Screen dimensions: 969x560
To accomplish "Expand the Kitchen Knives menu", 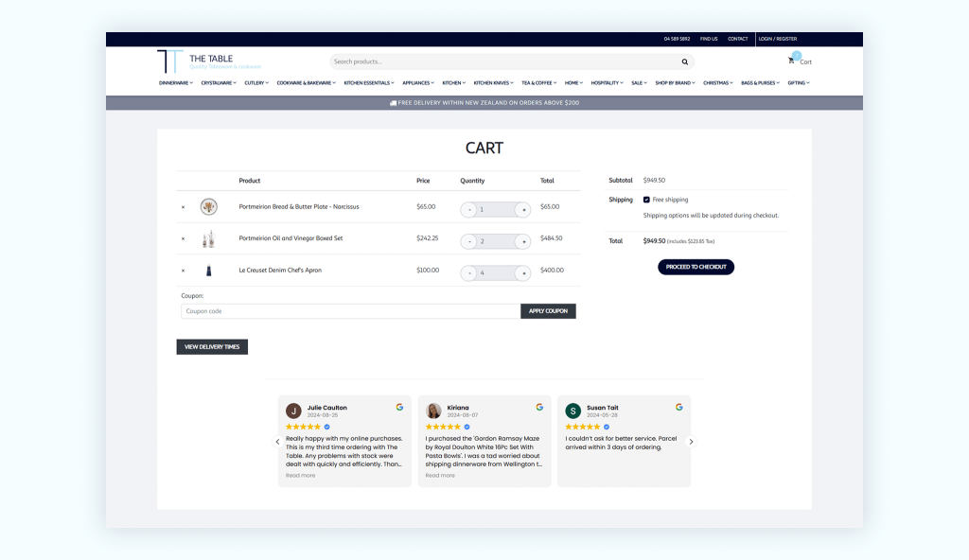I will click(494, 83).
